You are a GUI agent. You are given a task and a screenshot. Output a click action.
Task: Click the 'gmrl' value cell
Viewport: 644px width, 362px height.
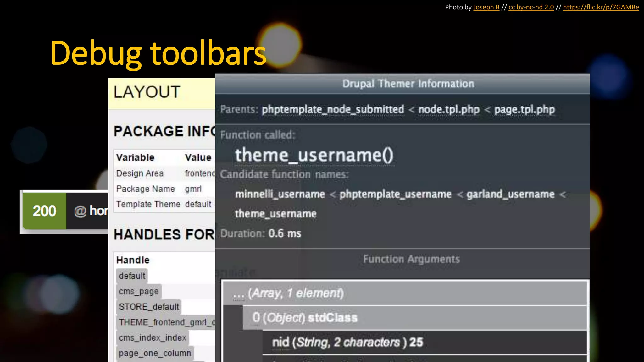[x=193, y=189]
